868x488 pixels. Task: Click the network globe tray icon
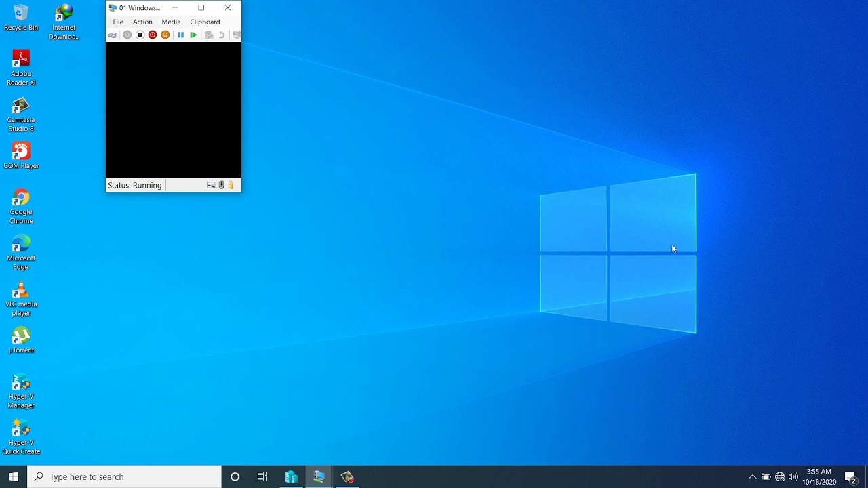[x=780, y=476]
